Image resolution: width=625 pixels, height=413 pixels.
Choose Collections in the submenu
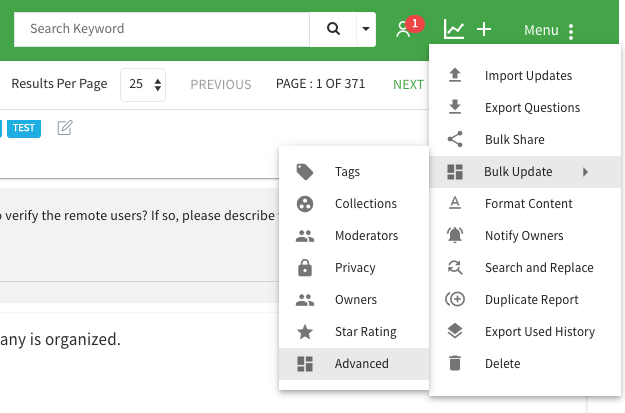click(354, 204)
